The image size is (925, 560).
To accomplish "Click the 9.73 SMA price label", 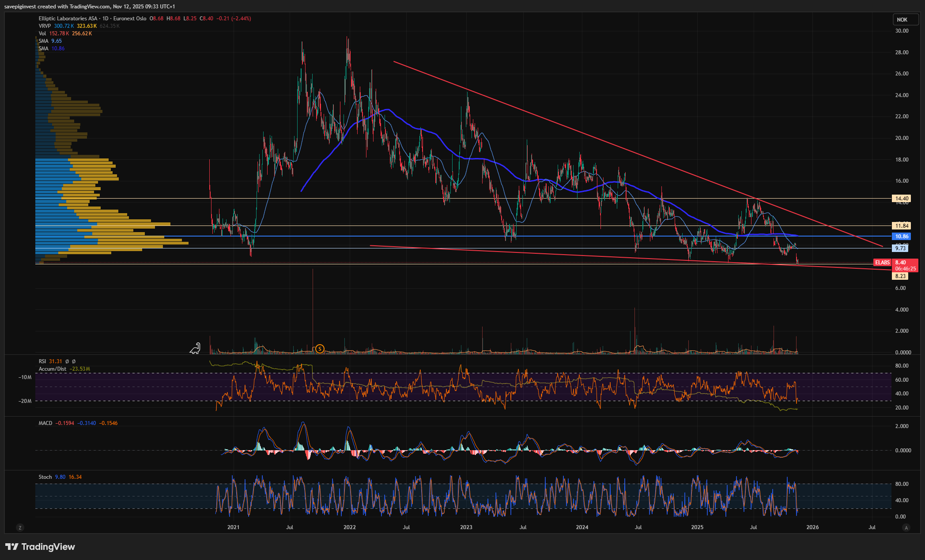I will point(900,248).
